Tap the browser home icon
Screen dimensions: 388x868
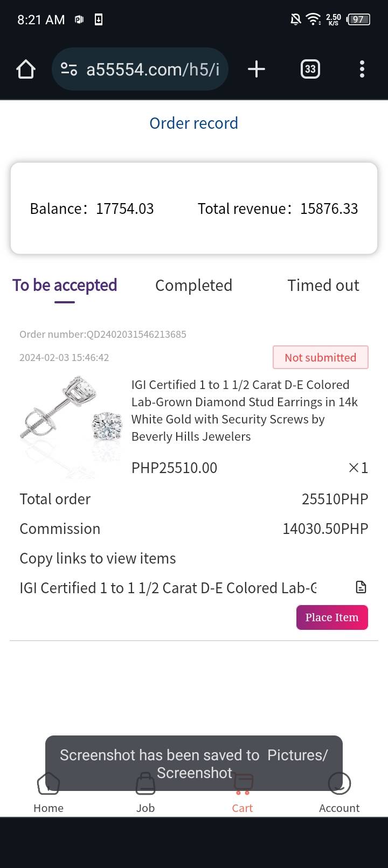[x=26, y=69]
